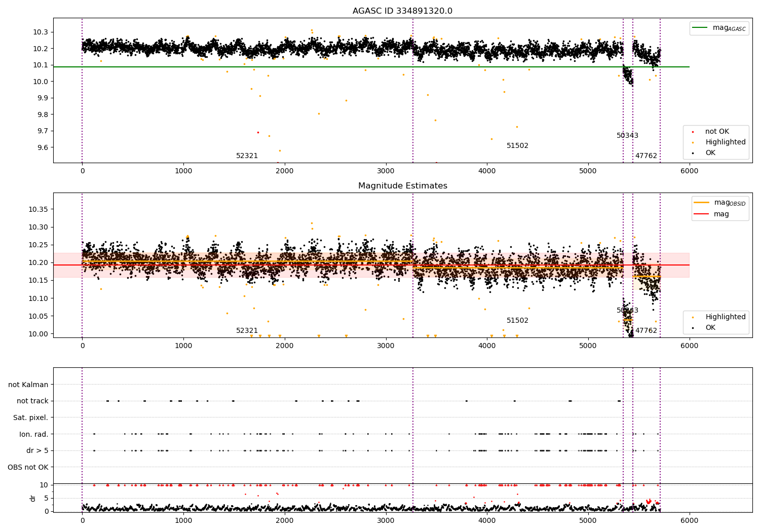Image resolution: width=760 pixels, height=532 pixels.
Task: Click observation label 50343 in AGASC ID plot
Action: click(x=627, y=136)
